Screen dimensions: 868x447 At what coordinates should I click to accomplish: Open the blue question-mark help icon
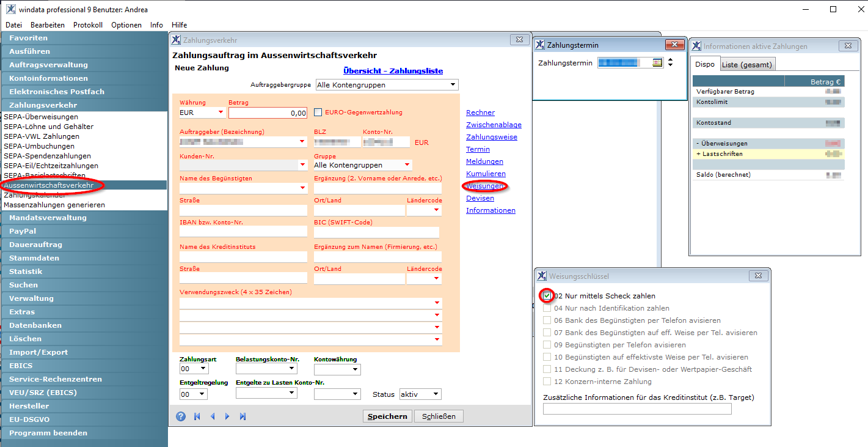[181, 416]
